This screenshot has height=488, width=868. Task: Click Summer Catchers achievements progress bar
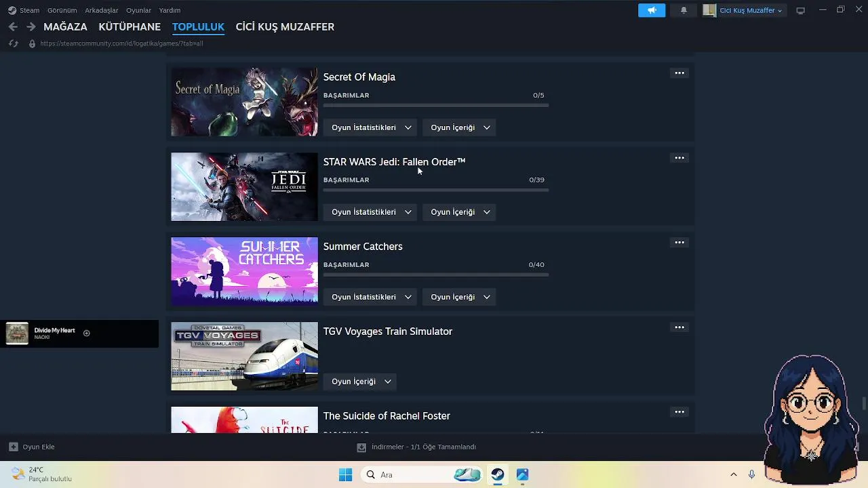click(x=436, y=275)
